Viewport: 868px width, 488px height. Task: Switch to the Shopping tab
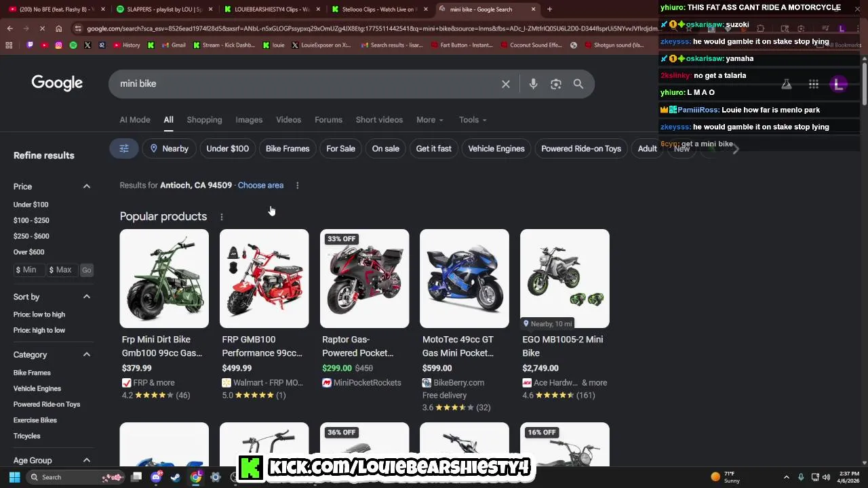click(204, 120)
